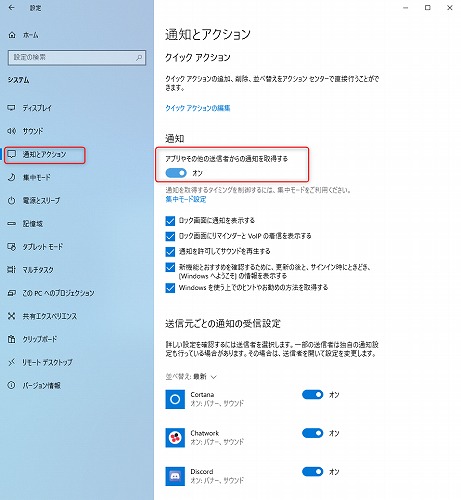Click the 通知とアクション speech bubble icon
461x500 pixels.
tap(12, 154)
